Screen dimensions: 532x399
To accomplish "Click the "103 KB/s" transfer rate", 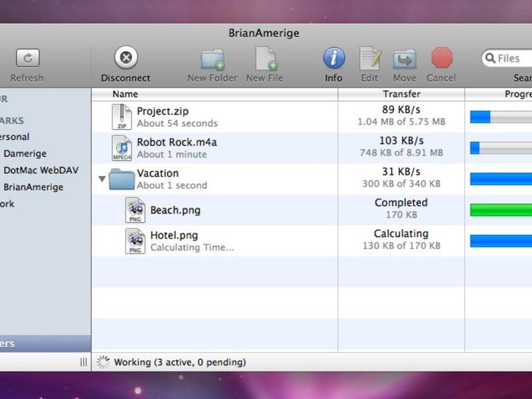I will click(x=401, y=141).
